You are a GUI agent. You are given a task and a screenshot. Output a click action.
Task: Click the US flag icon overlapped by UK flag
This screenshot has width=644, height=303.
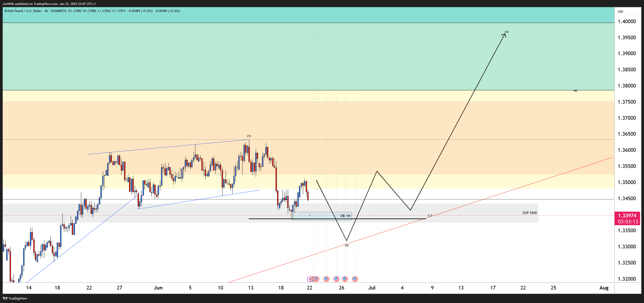[x=317, y=279]
